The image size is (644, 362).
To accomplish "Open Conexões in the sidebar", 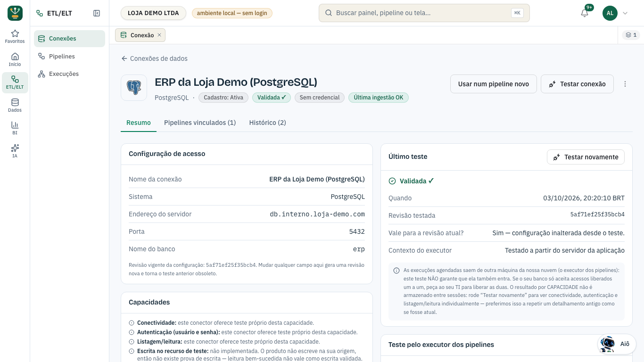I will [x=69, y=39].
